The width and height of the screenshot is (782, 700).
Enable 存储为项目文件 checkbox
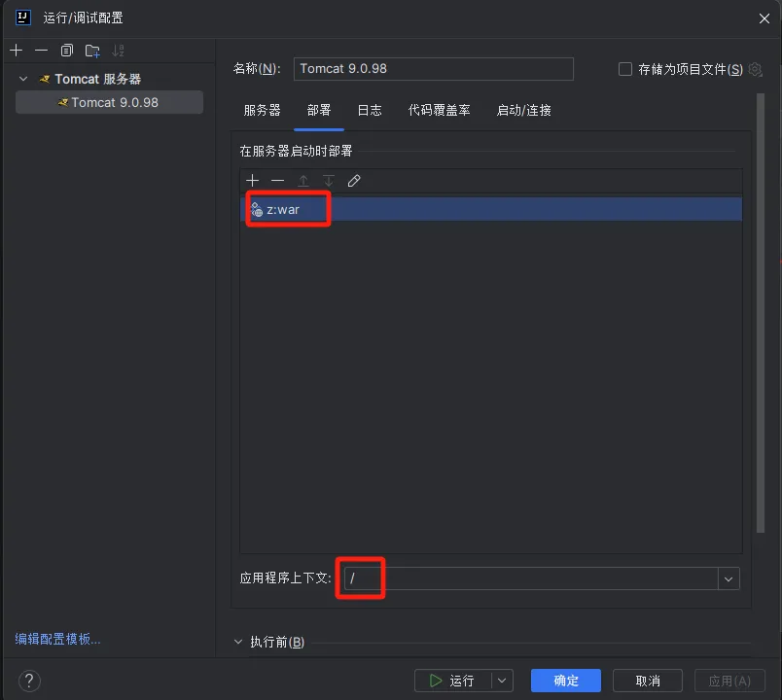624,69
